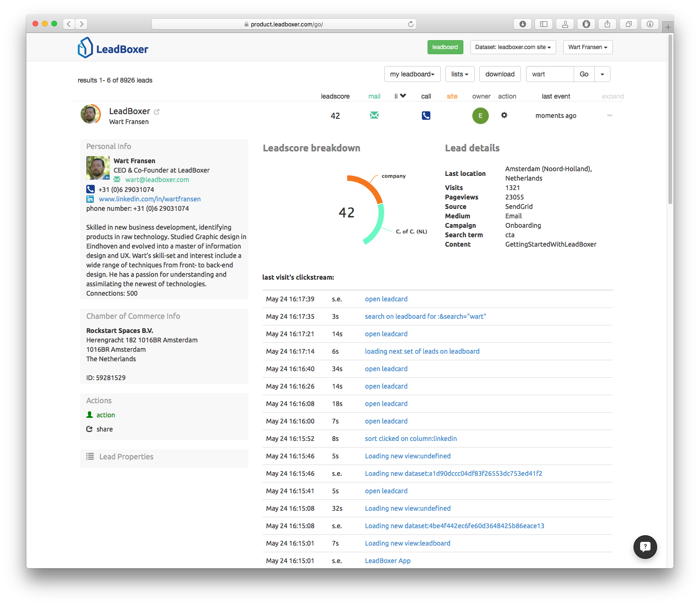Open a new browser tab with plus
The width and height of the screenshot is (700, 606).
pyautogui.click(x=668, y=27)
